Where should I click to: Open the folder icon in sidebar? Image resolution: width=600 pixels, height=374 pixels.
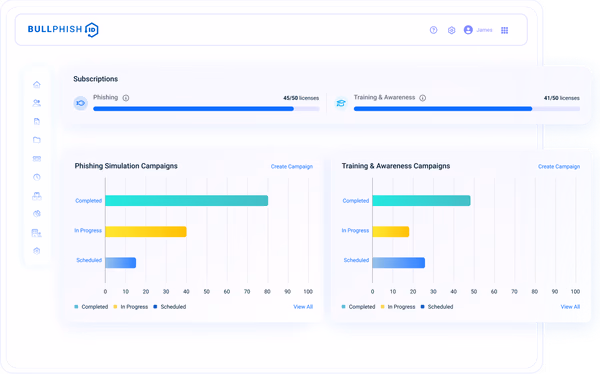(37, 140)
